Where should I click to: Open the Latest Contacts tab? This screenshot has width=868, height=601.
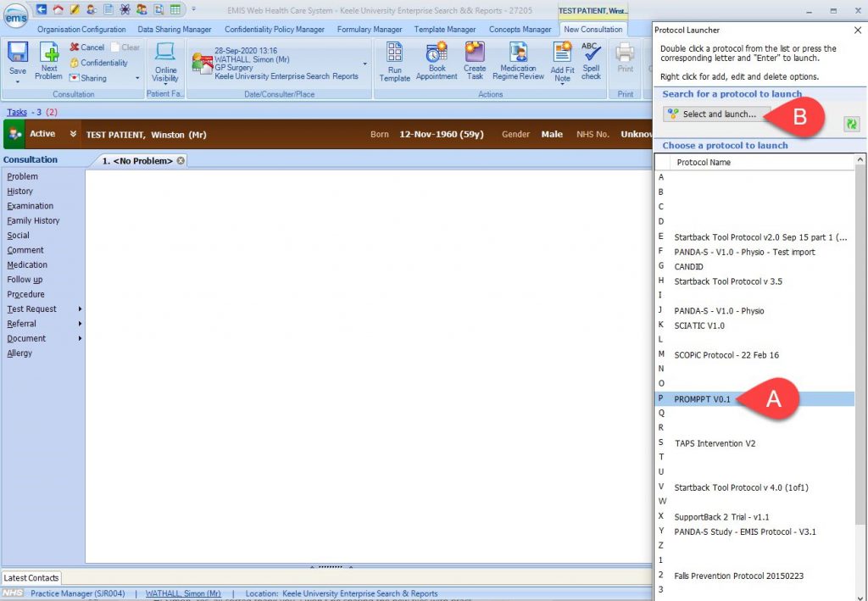(31, 578)
